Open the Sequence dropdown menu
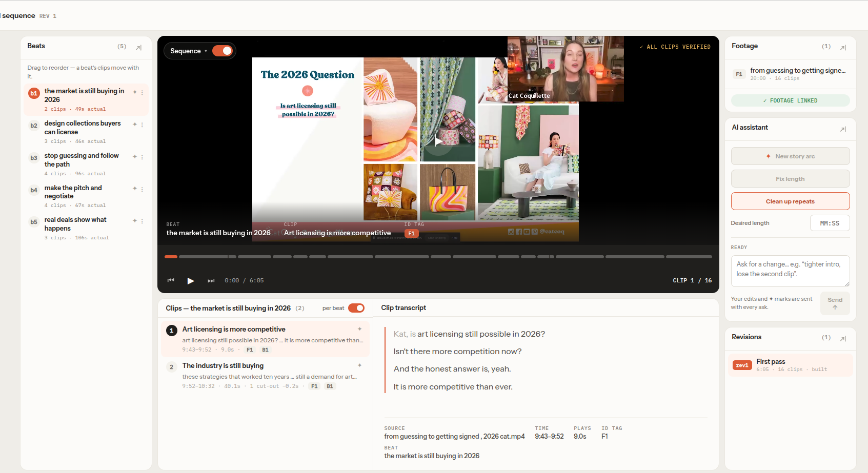This screenshot has height=473, width=868. tap(188, 51)
